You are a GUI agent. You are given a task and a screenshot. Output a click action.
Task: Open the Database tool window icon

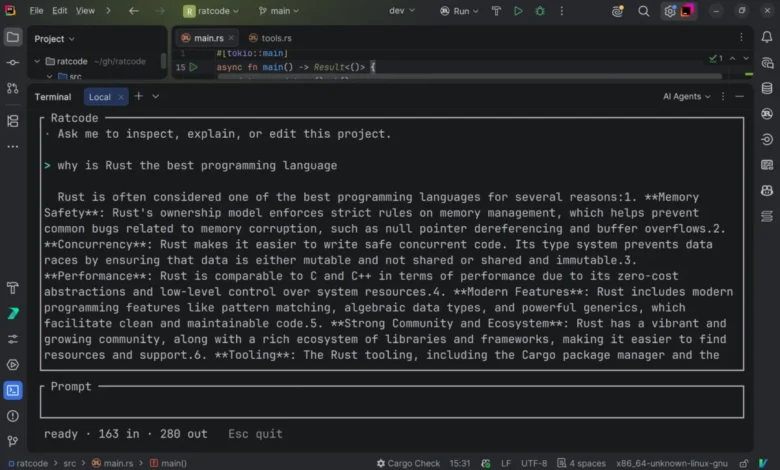coord(767,89)
